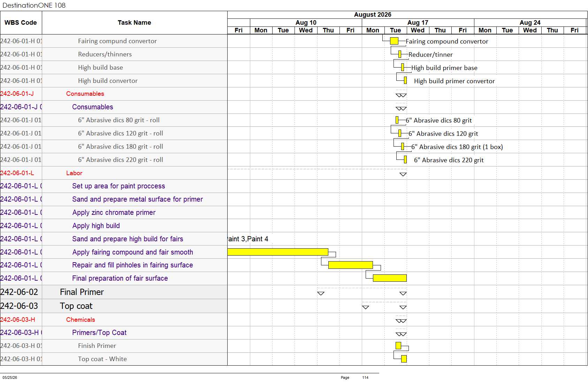Click Final Primer's start marker triangle
This screenshot has height=382, width=588.
tap(321, 294)
